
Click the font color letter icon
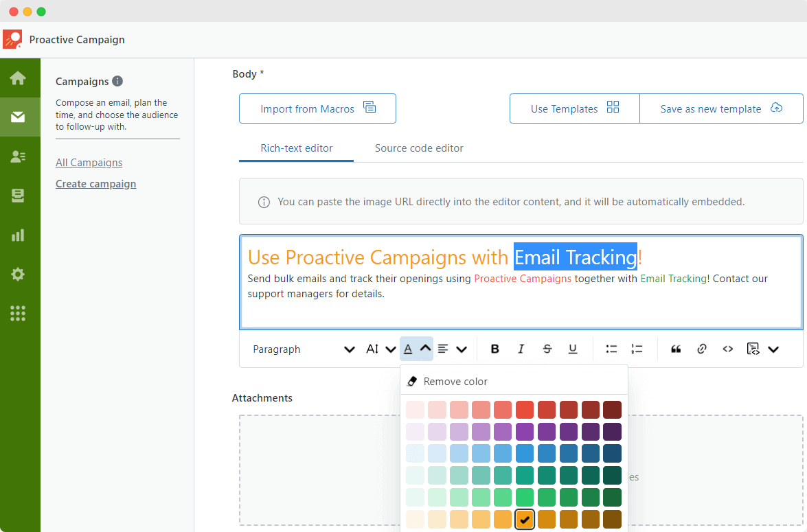point(408,349)
